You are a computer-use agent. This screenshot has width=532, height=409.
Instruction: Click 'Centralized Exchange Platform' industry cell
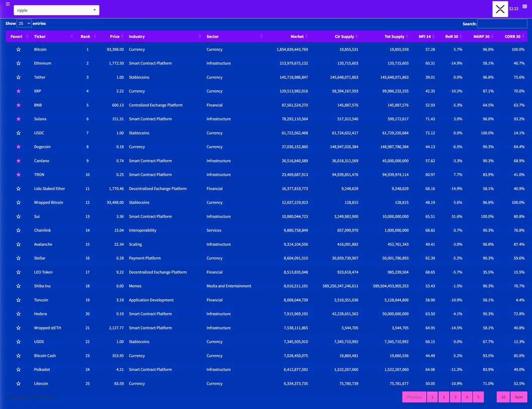click(x=156, y=105)
